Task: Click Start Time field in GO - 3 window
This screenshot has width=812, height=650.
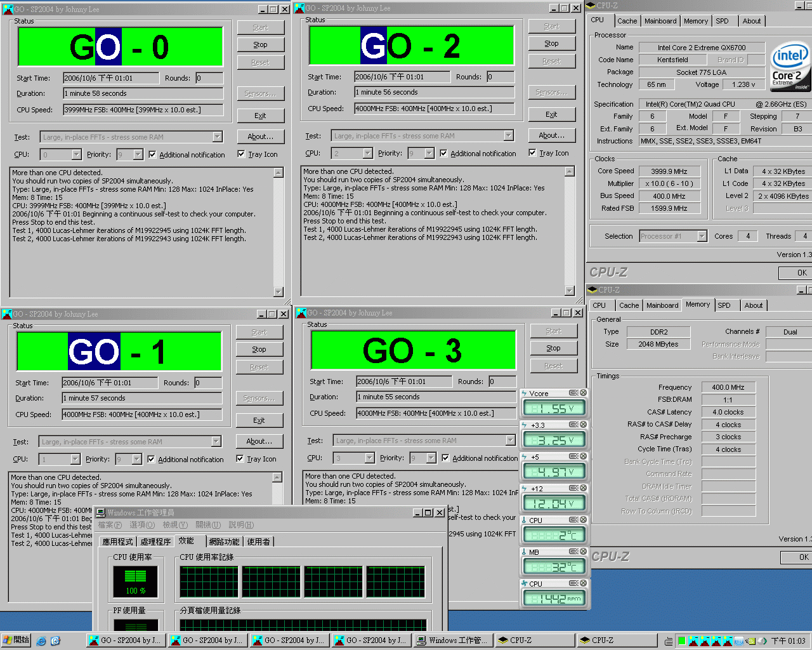Action: (x=404, y=381)
